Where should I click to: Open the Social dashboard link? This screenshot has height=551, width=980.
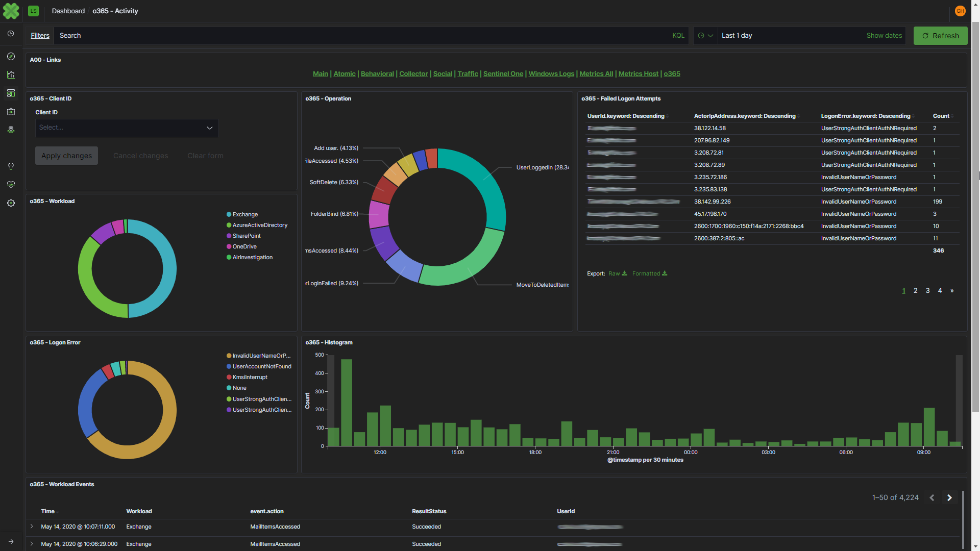coord(443,74)
